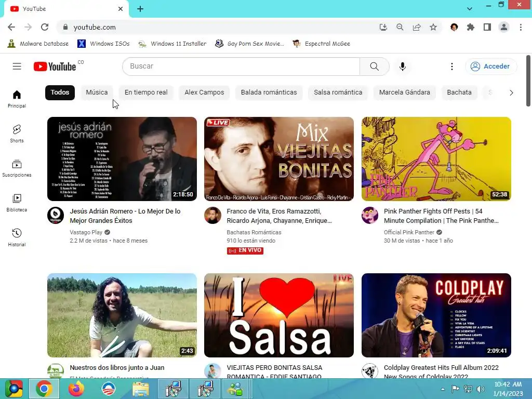Select the Alex Campos chip
Screen dimensions: 532x399
[x=204, y=92]
